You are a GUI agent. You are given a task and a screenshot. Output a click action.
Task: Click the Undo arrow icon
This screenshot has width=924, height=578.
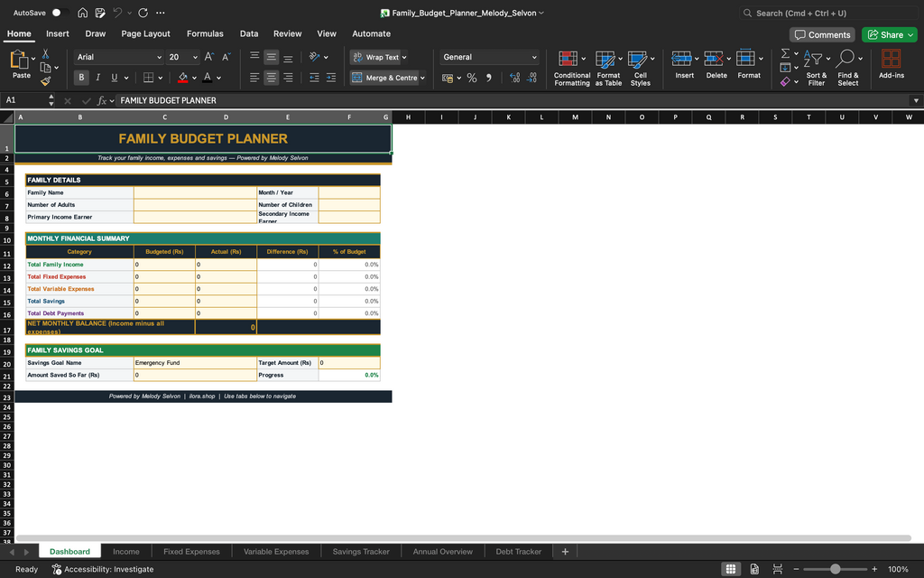coord(118,13)
